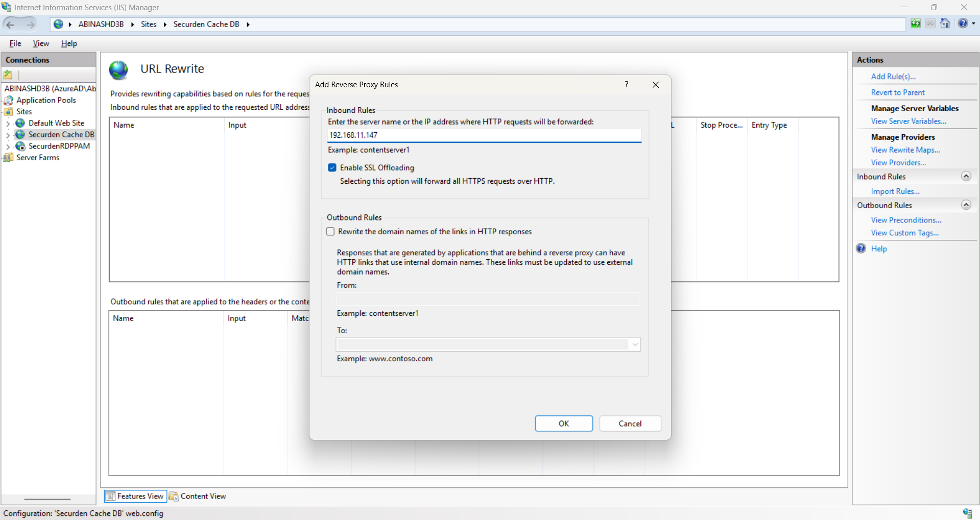Click the Stop icon in the toolbar
Screen dimensions: 980x520
[x=930, y=23]
